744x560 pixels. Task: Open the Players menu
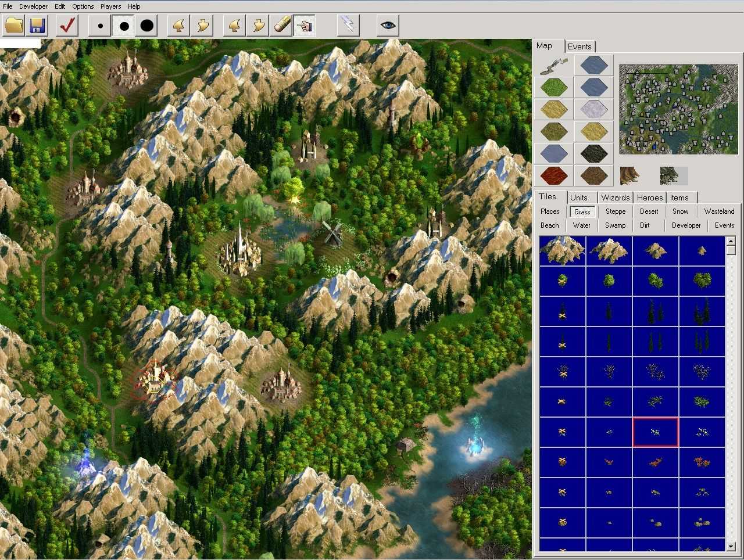[x=110, y=6]
